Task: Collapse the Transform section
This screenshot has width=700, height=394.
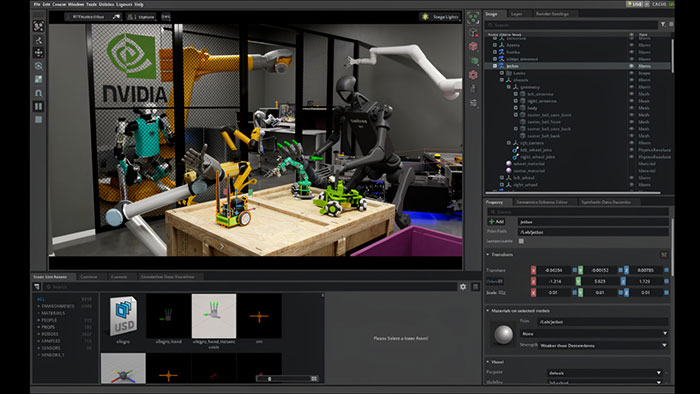Action: (488, 254)
